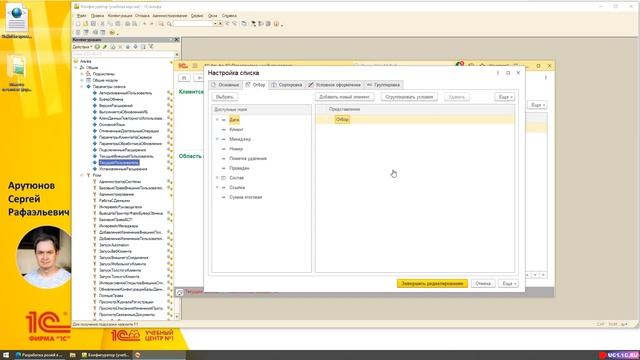Select the АдминистраторСистемы role

[x=120, y=182]
